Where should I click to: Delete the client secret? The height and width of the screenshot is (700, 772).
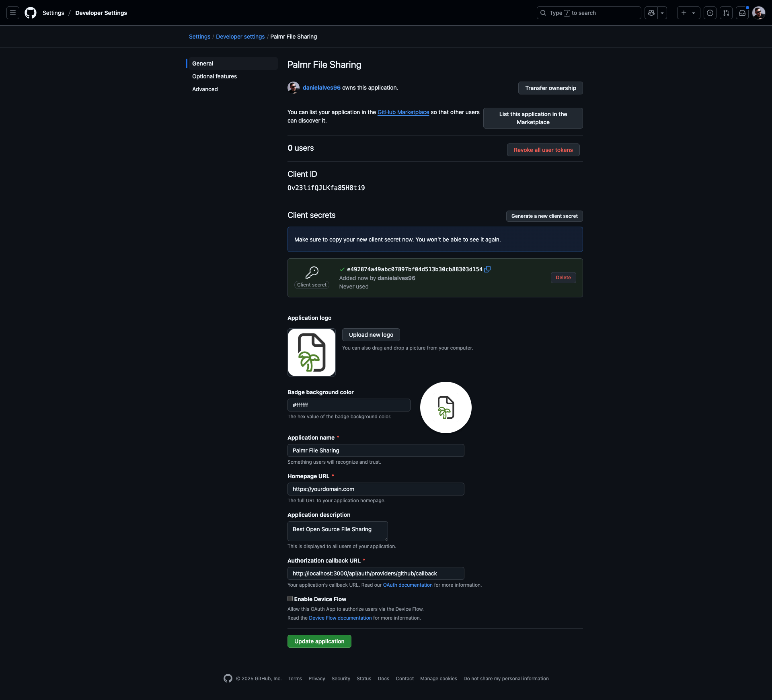coord(563,278)
